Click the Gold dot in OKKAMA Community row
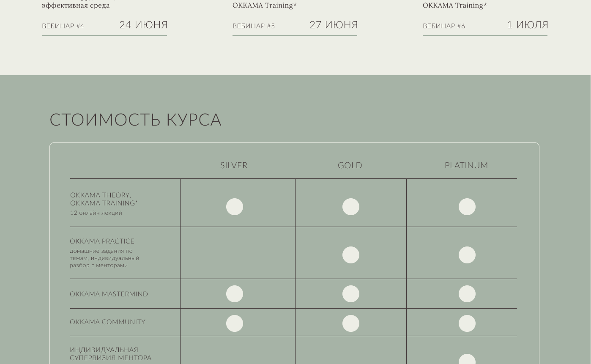 click(351, 323)
